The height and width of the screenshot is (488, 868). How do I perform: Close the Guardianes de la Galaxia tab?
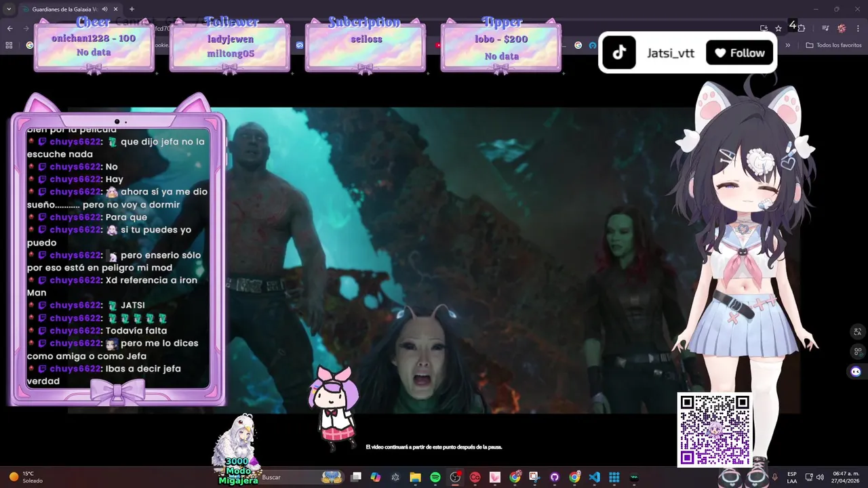click(116, 9)
